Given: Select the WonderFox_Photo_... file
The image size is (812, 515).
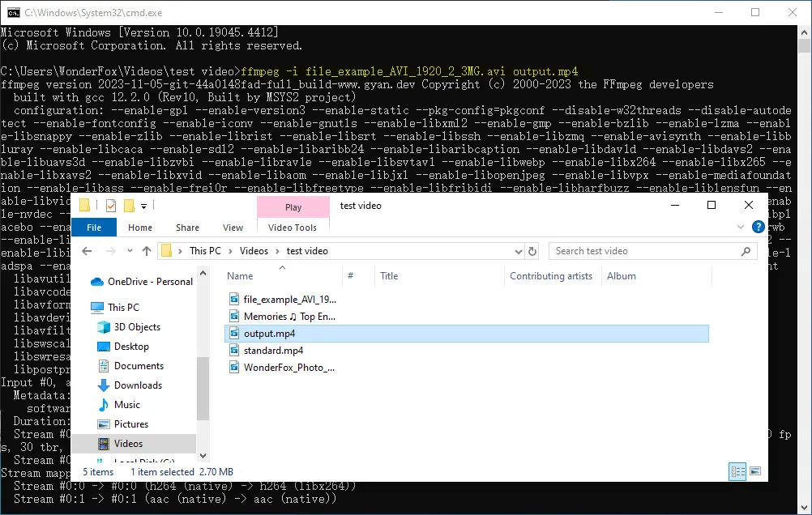Looking at the screenshot, I should (289, 368).
